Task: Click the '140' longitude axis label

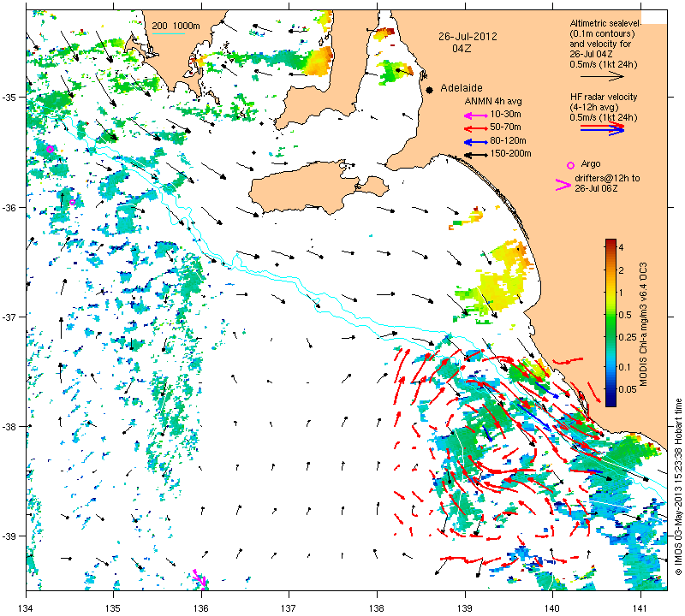Action: (x=552, y=607)
